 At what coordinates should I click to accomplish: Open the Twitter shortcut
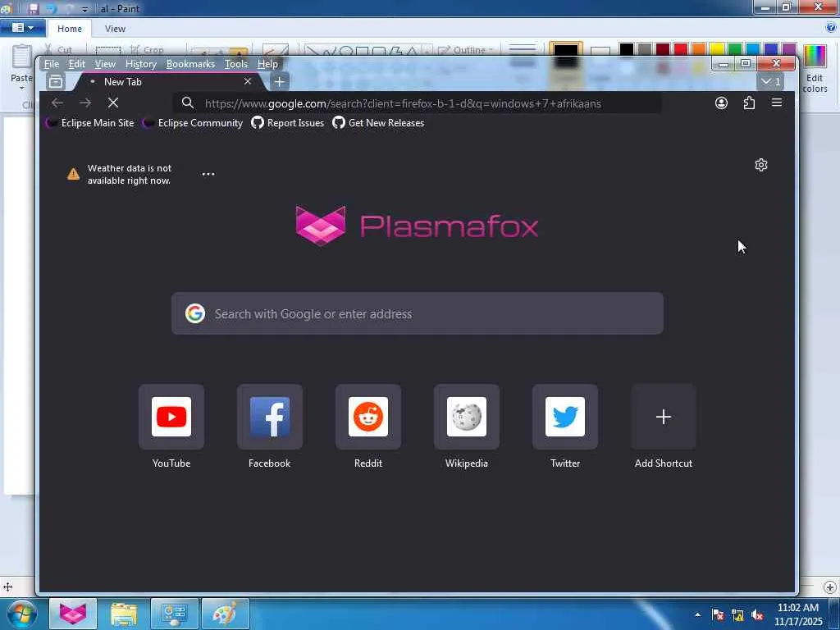[565, 417]
